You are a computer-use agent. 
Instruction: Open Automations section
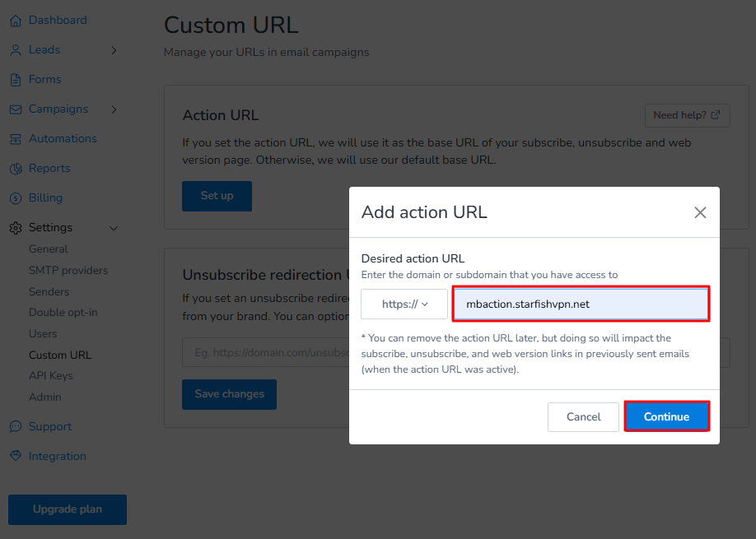click(63, 139)
